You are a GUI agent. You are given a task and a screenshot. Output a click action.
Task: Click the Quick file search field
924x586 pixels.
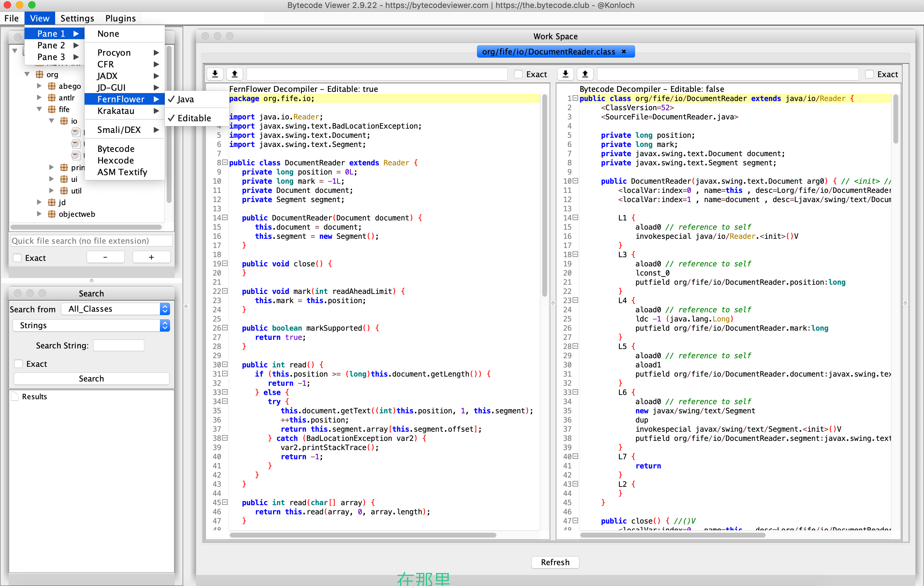coord(91,241)
